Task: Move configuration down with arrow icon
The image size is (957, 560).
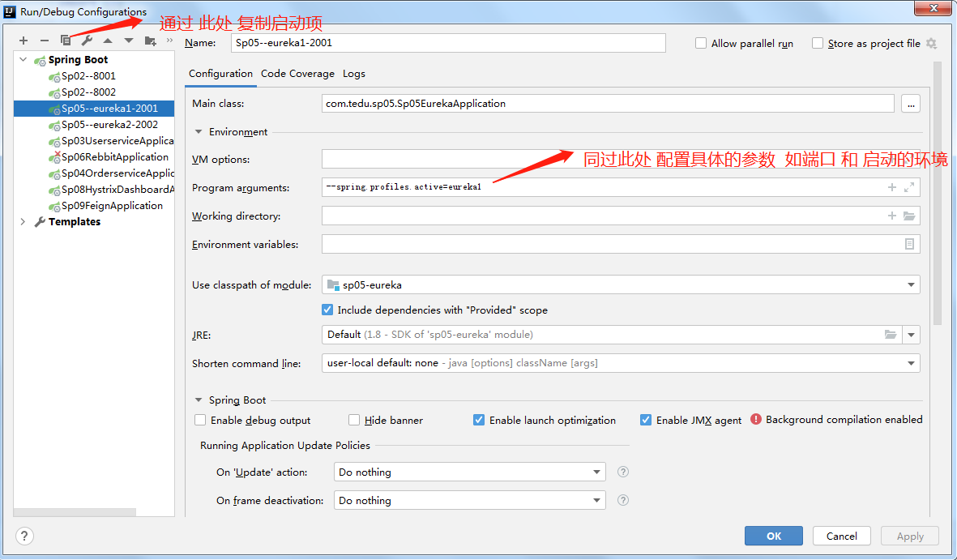Action: (x=129, y=41)
